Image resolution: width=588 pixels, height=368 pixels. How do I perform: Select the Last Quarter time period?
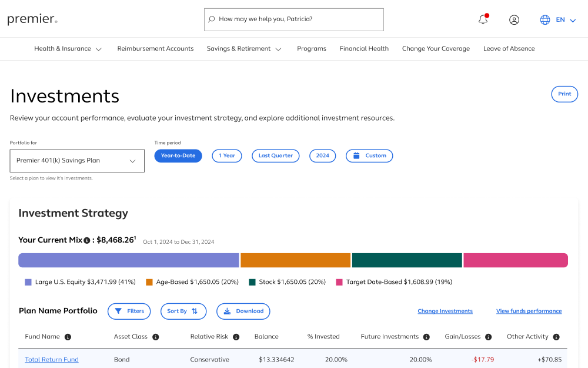click(x=276, y=155)
